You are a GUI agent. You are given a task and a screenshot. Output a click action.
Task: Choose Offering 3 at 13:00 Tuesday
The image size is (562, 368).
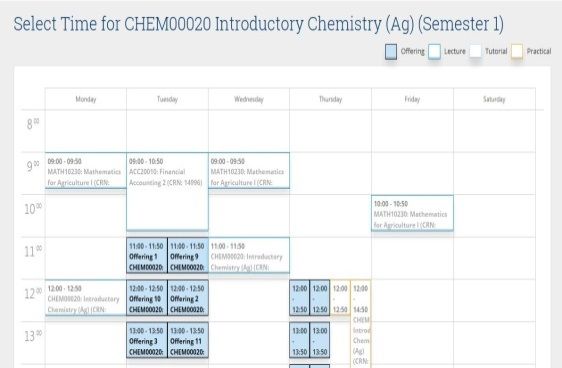point(147,340)
